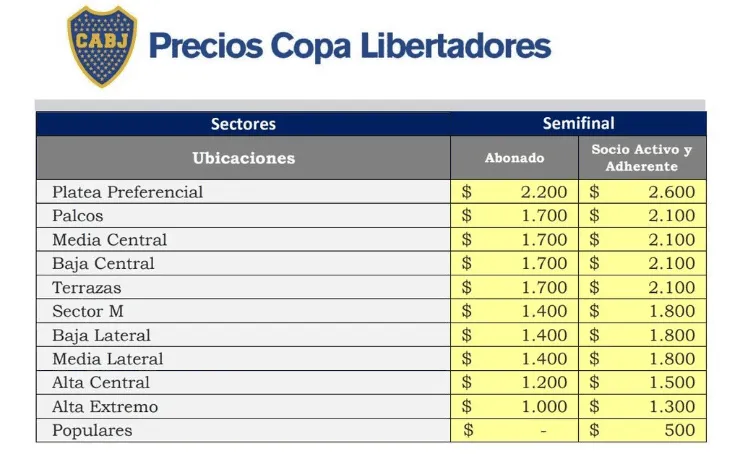Viewport: 740px width, 454px height.
Task: Click the Palcos row label
Action: click(x=78, y=216)
